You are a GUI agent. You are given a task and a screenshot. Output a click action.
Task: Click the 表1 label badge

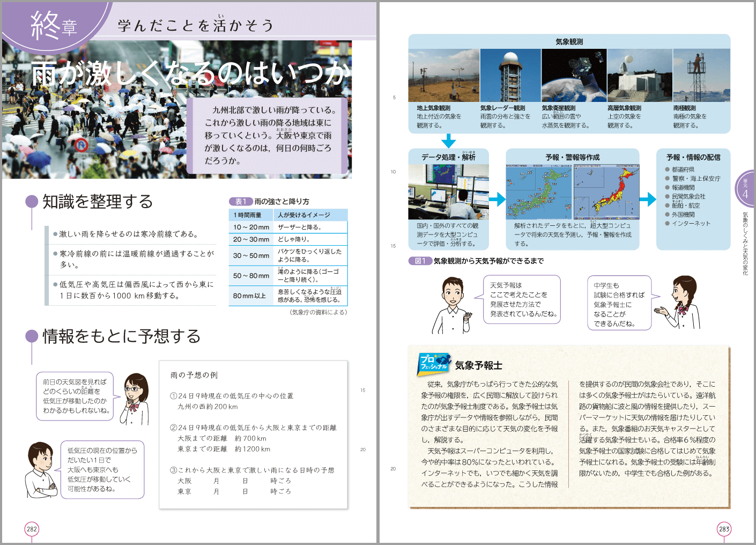241,202
